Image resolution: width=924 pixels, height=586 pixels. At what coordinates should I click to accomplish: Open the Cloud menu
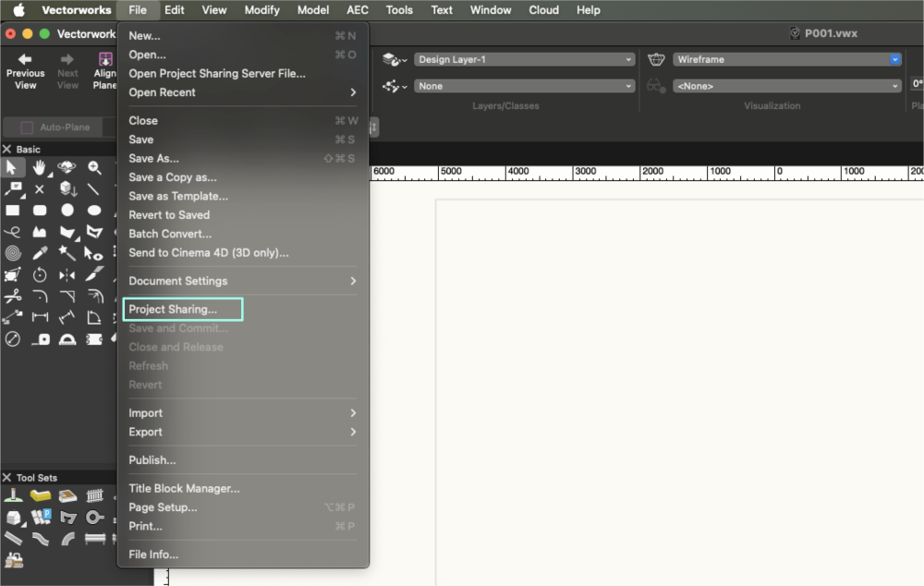[543, 10]
